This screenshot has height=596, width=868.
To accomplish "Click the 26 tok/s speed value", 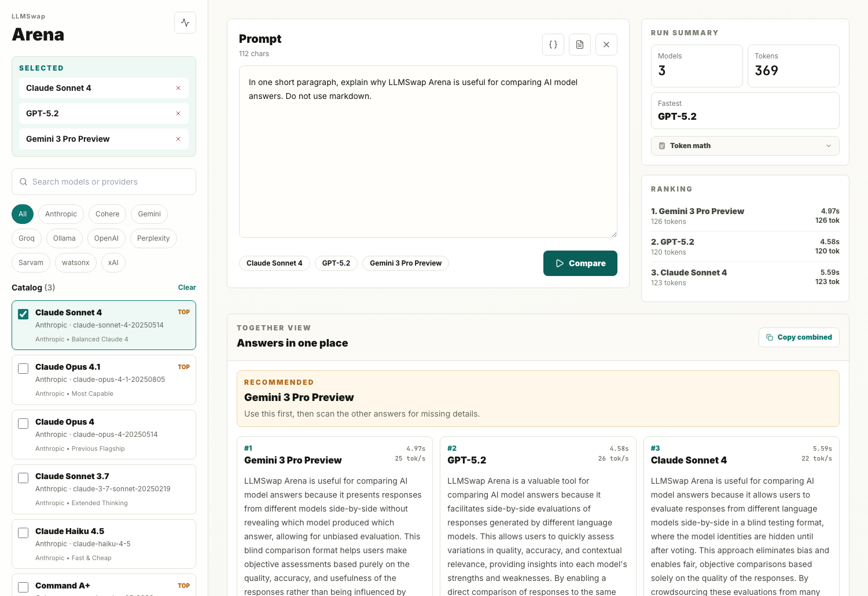I will (x=613, y=459).
